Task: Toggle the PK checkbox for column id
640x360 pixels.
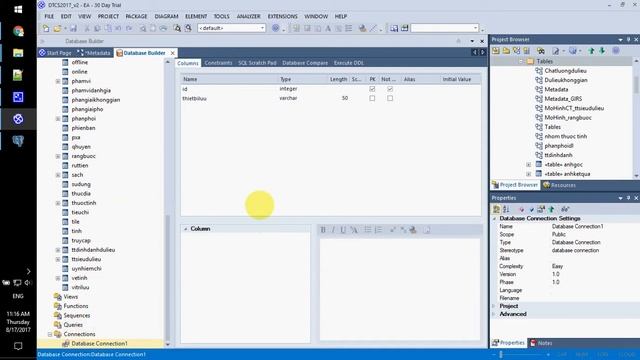Action: click(x=372, y=89)
